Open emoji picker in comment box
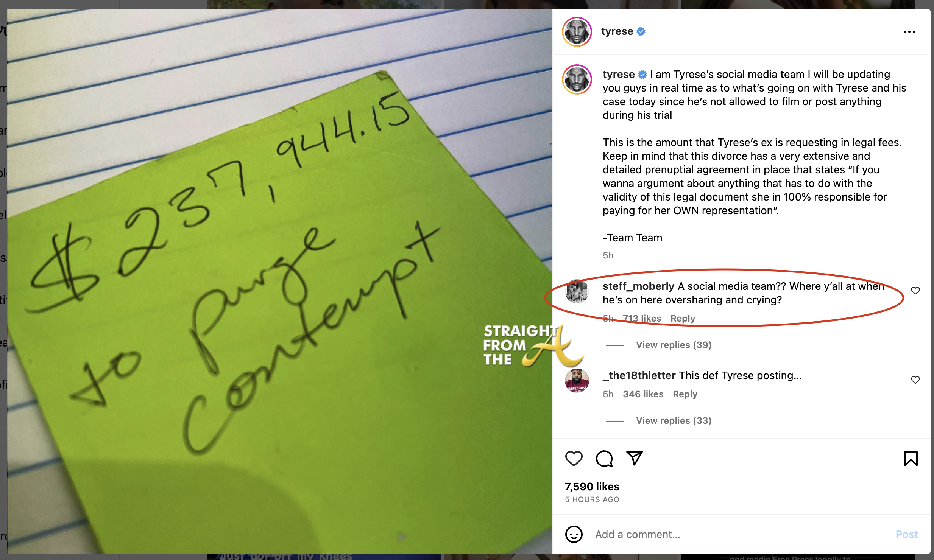934x560 pixels. pos(574,534)
